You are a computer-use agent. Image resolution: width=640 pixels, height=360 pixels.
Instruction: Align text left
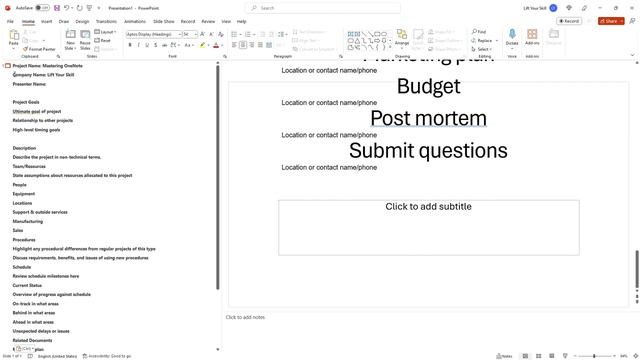point(234,45)
